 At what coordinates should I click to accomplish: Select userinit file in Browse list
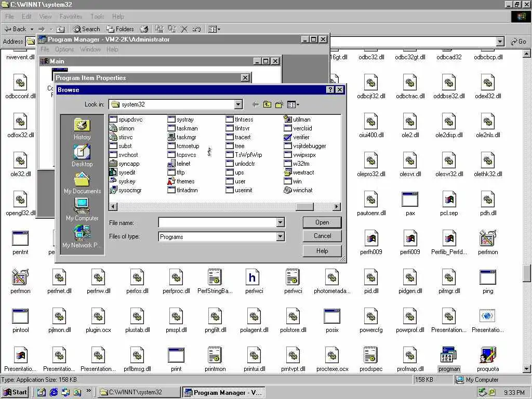[239, 190]
